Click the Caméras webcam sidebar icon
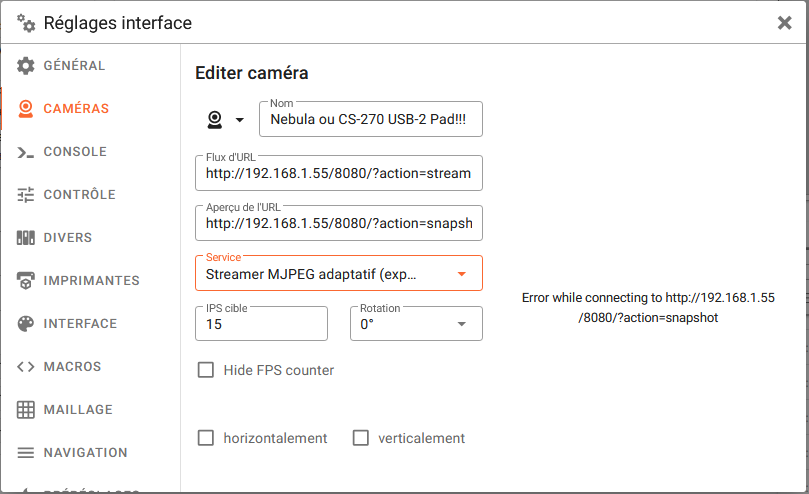 (x=26, y=109)
